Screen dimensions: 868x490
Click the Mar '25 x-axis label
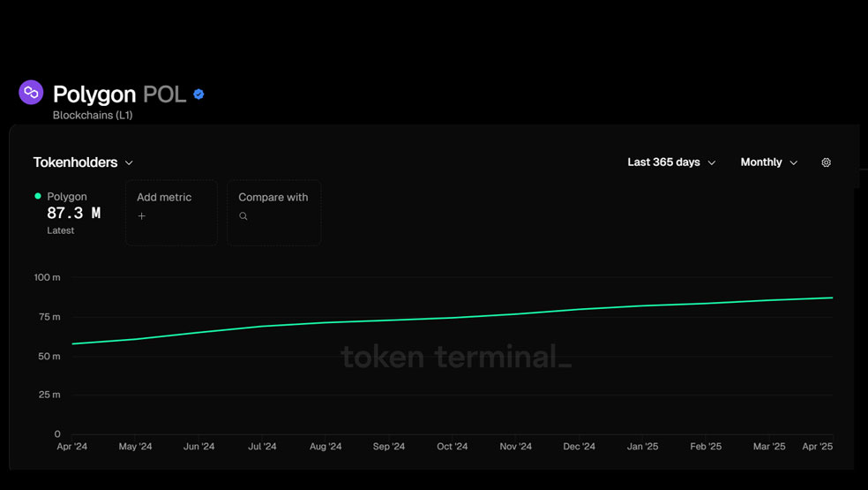(769, 446)
